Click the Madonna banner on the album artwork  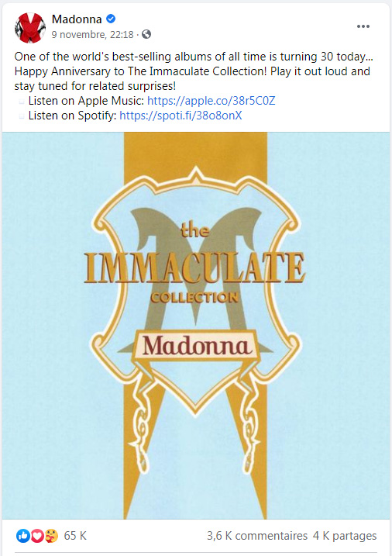(x=196, y=346)
